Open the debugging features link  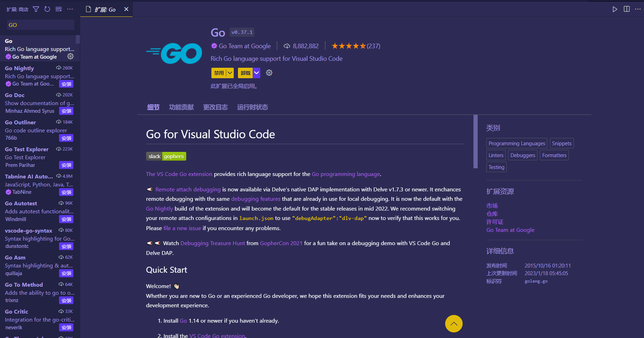[256, 199]
